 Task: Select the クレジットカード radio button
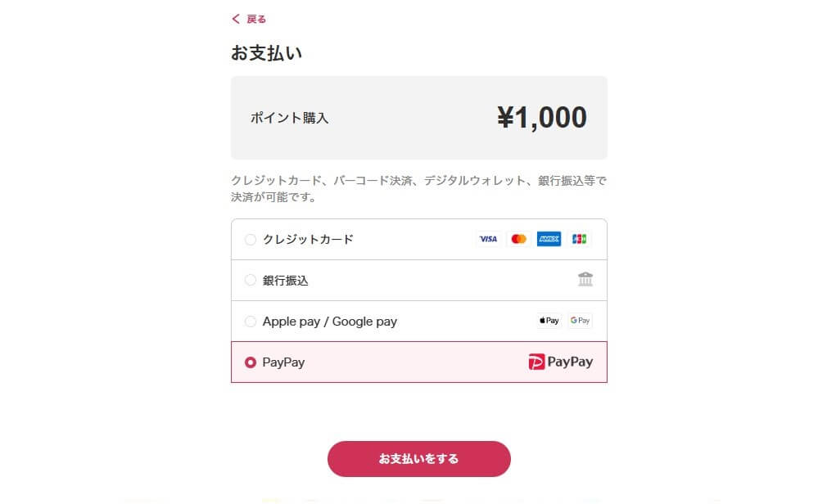(251, 240)
